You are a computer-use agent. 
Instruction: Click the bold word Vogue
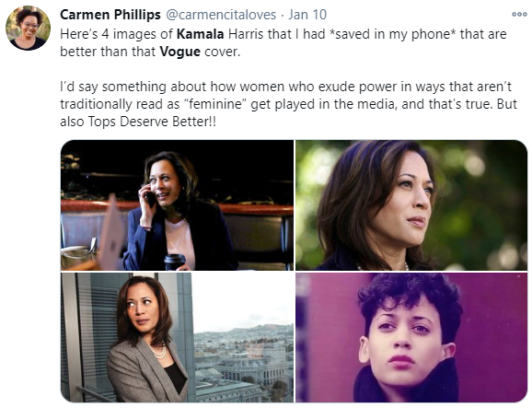pos(179,52)
